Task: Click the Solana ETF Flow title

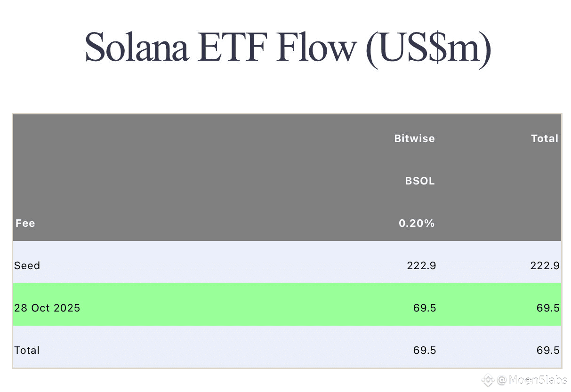Action: click(288, 47)
